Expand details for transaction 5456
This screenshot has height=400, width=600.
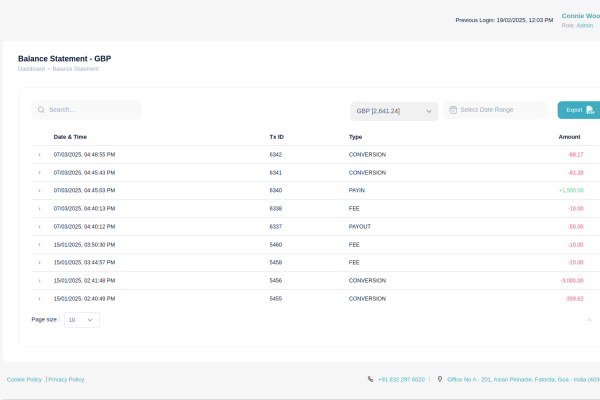[x=39, y=280]
